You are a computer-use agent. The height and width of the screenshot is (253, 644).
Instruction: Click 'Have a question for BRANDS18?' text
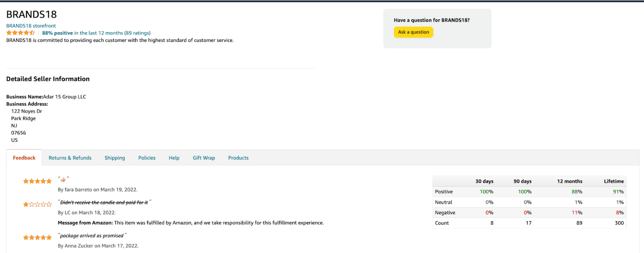pyautogui.click(x=431, y=20)
